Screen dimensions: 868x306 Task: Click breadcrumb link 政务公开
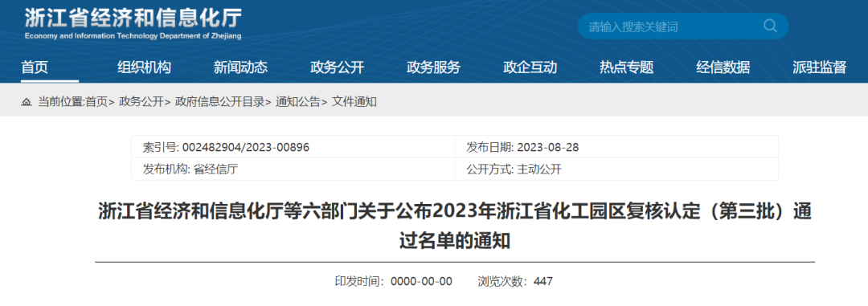click(141, 102)
